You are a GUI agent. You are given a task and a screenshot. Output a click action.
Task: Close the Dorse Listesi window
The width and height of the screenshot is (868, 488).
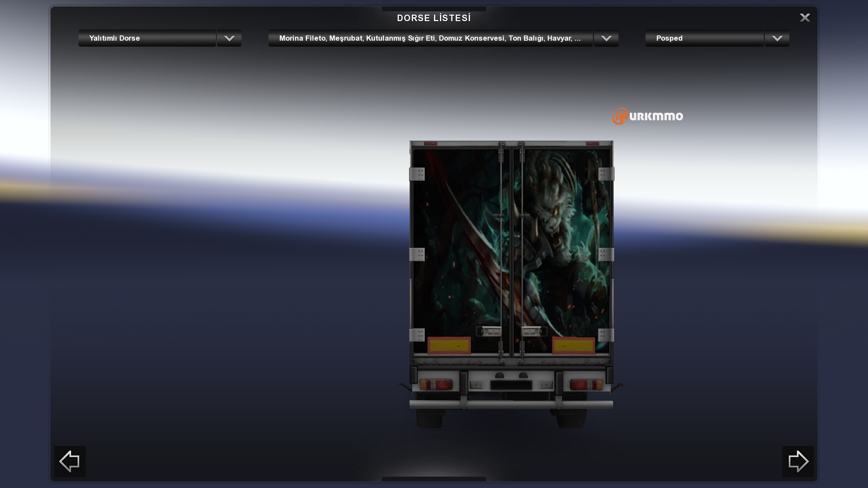(x=805, y=18)
